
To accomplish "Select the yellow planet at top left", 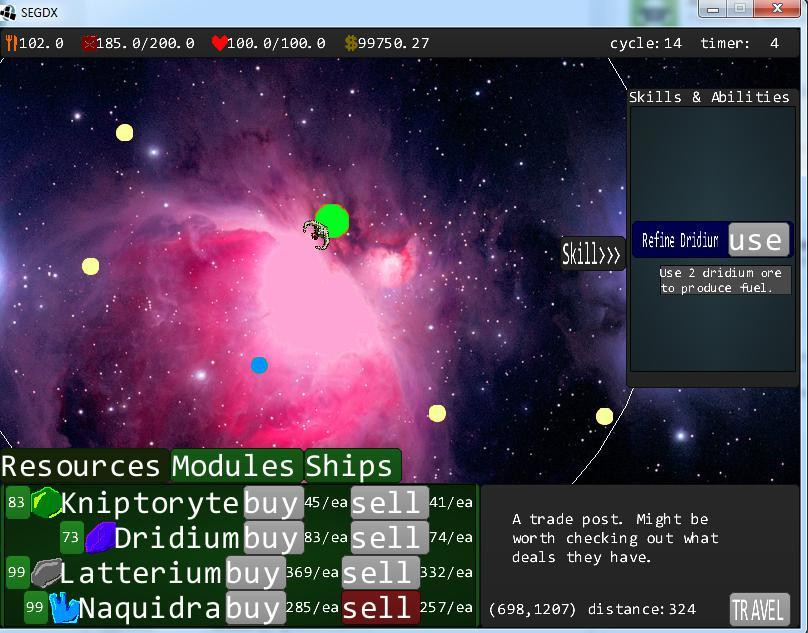I will (124, 132).
